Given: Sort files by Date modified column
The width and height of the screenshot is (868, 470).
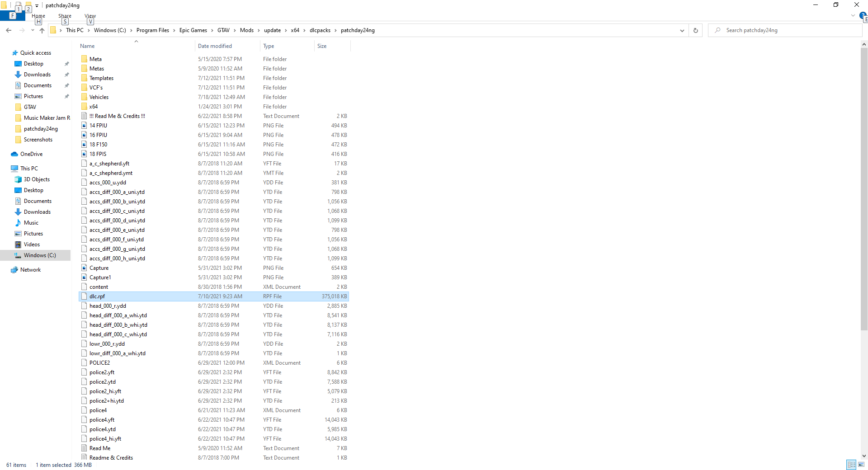Looking at the screenshot, I should [227, 46].
